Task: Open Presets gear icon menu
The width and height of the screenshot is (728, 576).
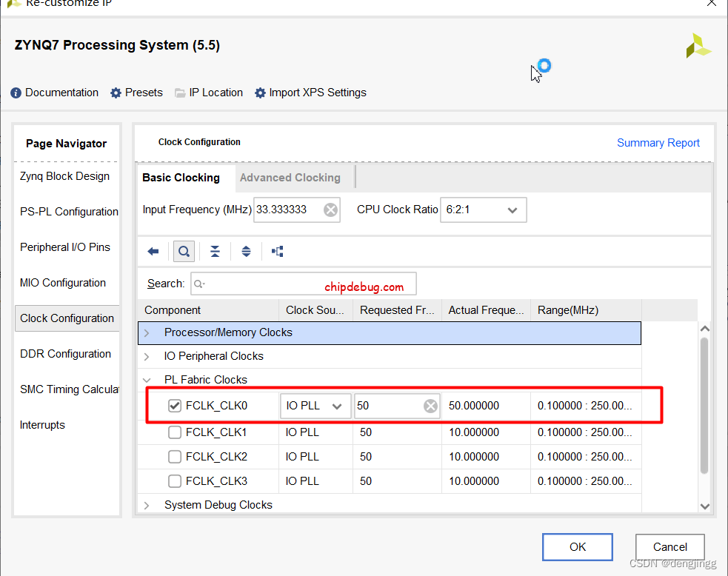Action: tap(116, 93)
